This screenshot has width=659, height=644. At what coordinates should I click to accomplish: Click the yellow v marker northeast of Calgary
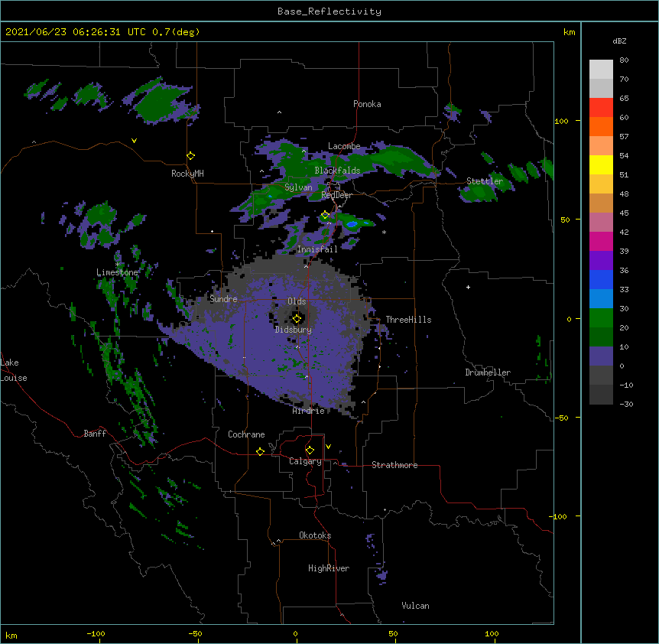(x=328, y=447)
